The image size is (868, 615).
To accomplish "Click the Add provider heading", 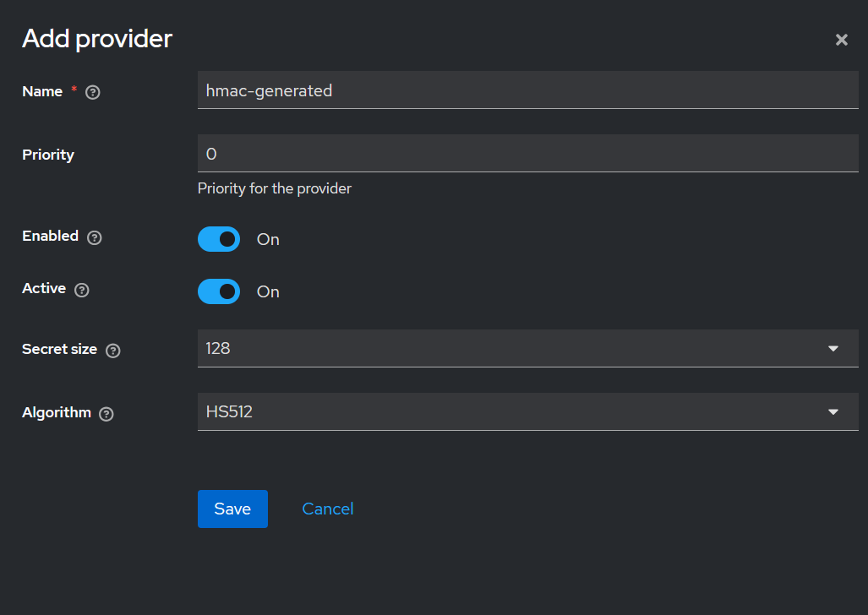I will (x=97, y=38).
